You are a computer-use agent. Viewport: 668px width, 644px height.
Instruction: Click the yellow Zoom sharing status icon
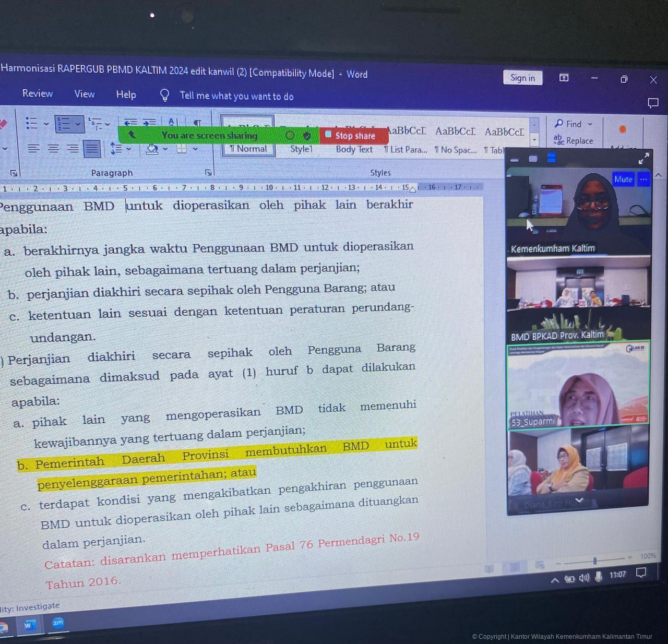point(290,136)
